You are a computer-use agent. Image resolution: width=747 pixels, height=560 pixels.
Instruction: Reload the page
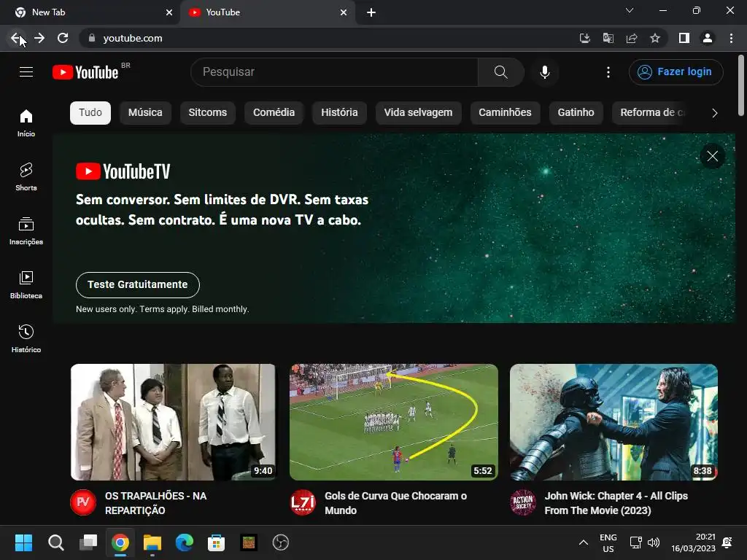(x=63, y=38)
